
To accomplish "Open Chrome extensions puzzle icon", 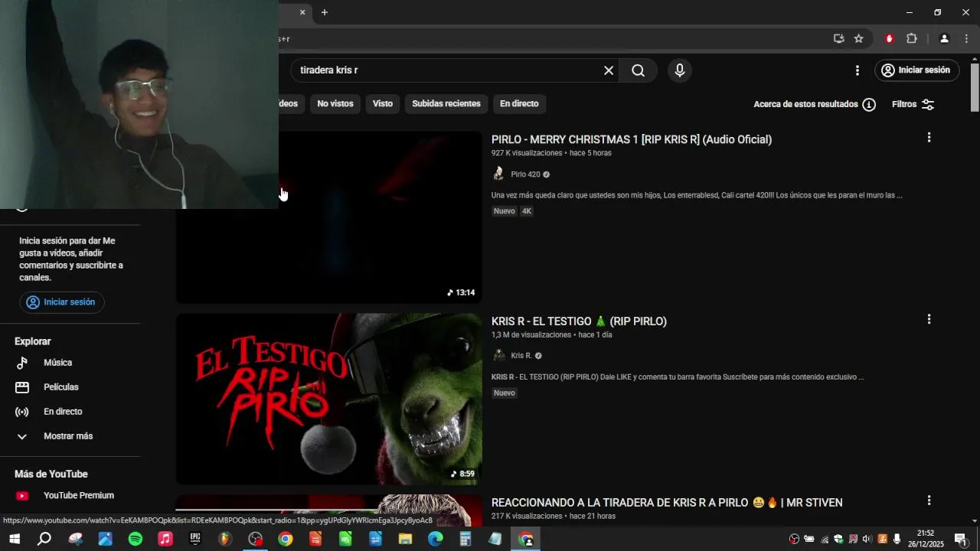I will click(912, 39).
